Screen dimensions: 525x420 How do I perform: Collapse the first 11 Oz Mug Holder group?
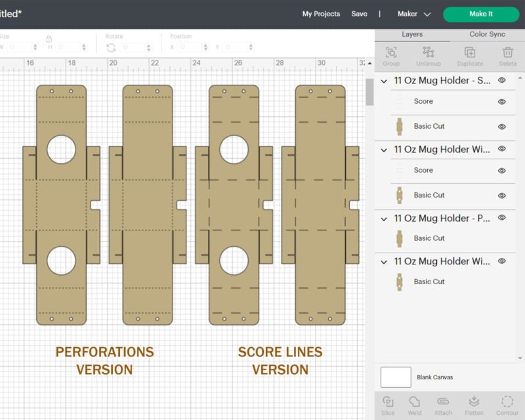point(385,81)
